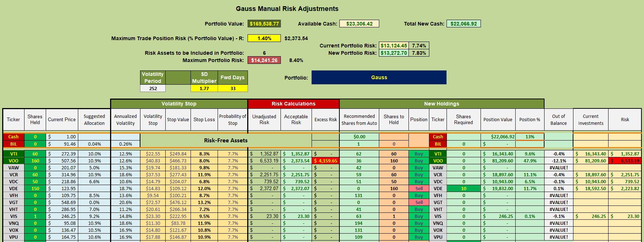Select the VOO ticker cell in first column
This screenshot has height=242, width=644.
14,161
